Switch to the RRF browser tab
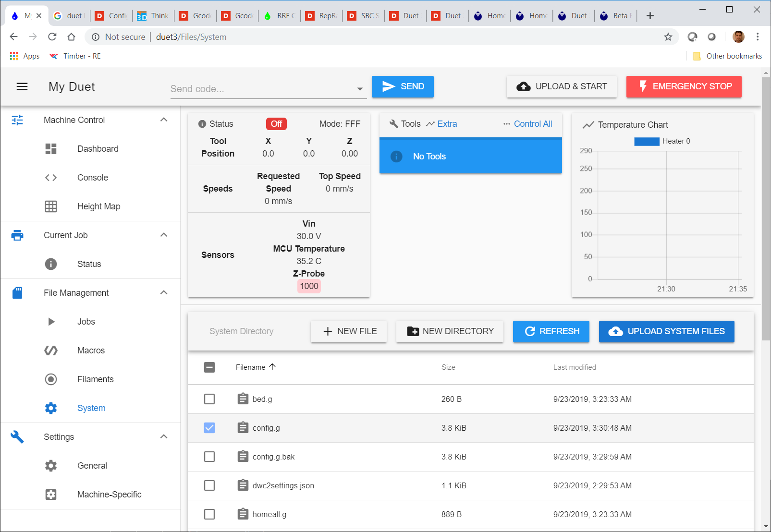 pyautogui.click(x=279, y=16)
